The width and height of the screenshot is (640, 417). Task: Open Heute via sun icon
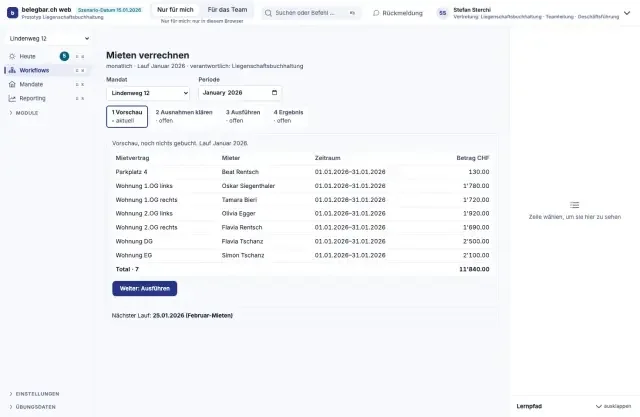[12, 56]
